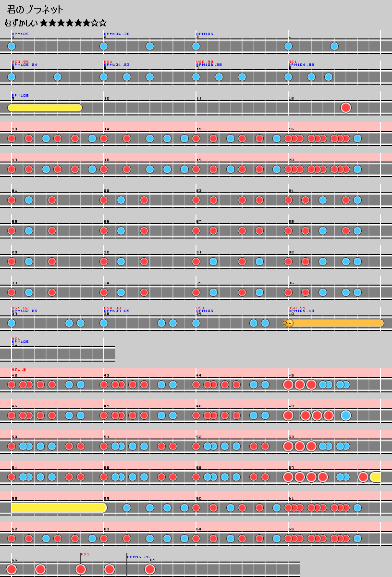Viewport: 392px width, 577px height.
Task: Select the blue note starting measure 4
Action: [288, 46]
